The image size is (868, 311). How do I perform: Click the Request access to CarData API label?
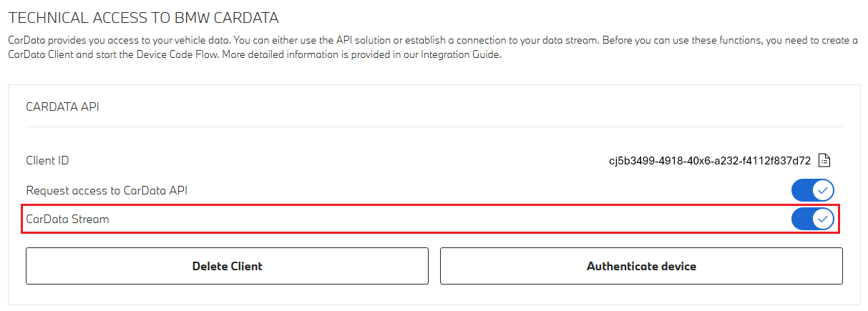click(x=107, y=190)
